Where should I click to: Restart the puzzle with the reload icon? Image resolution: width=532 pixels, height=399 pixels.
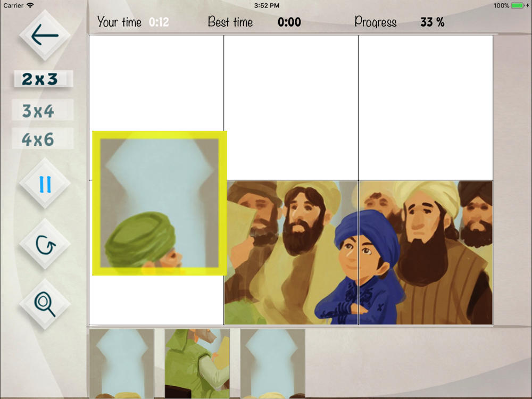pos(45,244)
